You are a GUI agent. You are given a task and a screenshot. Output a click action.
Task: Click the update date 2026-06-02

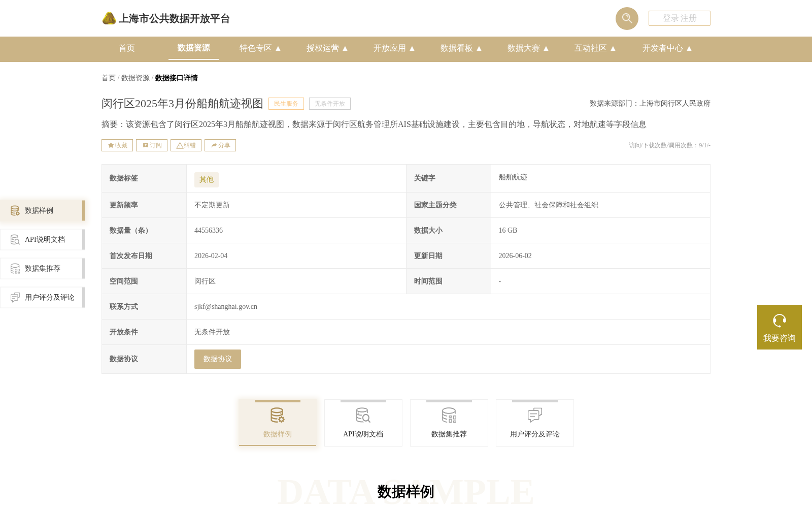click(515, 256)
